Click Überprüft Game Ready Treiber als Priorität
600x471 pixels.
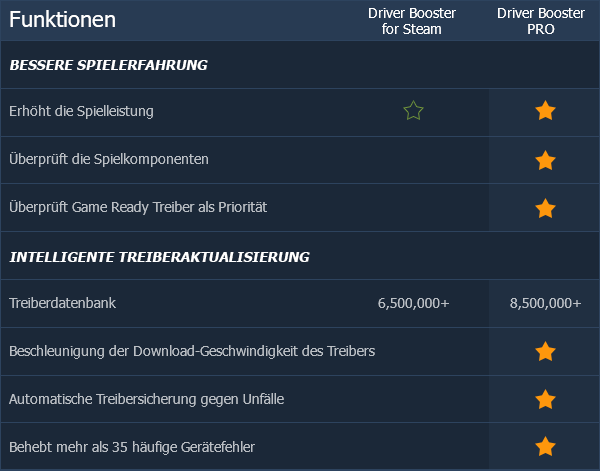[138, 208]
